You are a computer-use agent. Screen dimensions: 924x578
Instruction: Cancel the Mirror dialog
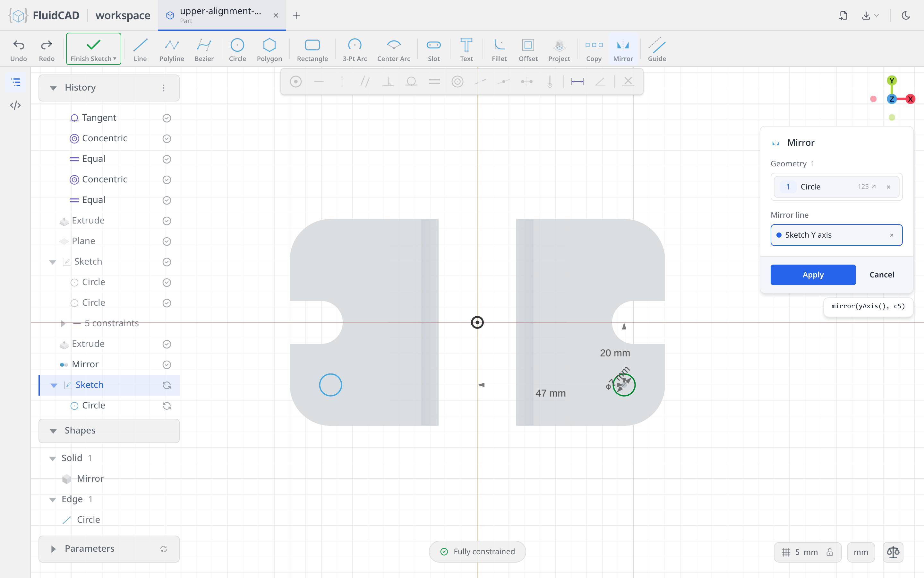click(881, 275)
